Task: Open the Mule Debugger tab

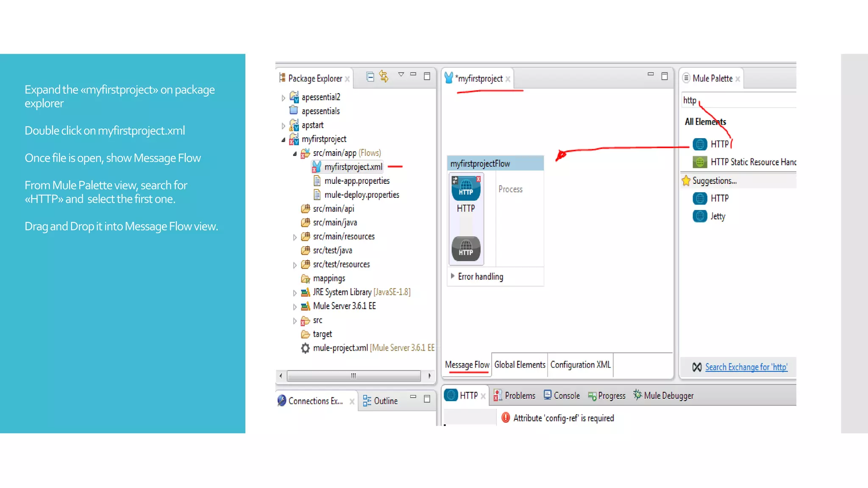Action: 663,396
